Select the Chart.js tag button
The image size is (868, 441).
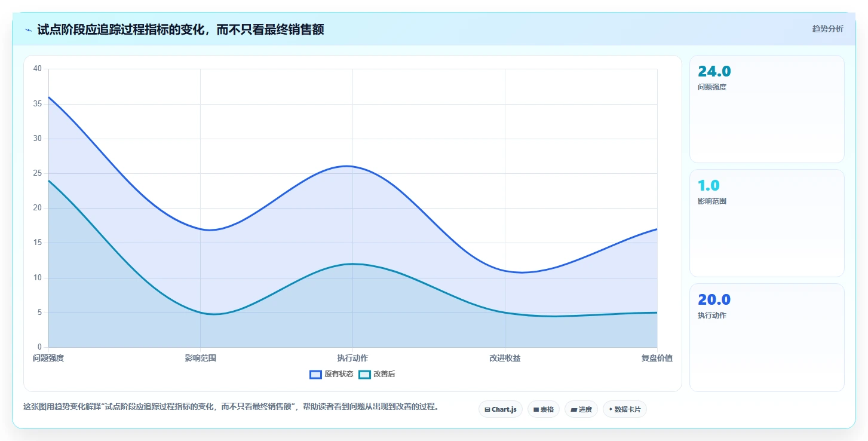[x=501, y=409]
